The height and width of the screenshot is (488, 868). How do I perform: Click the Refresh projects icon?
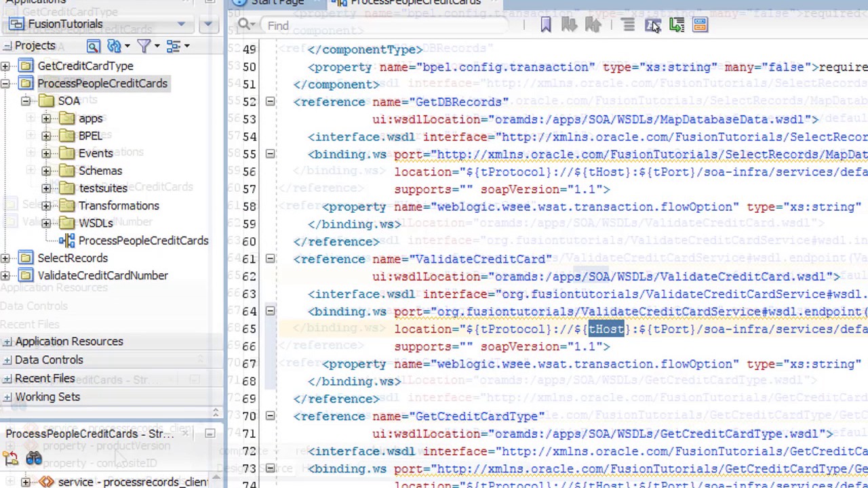click(x=114, y=46)
